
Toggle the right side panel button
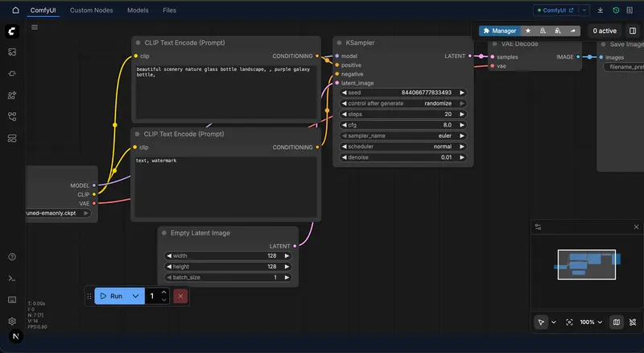632,31
